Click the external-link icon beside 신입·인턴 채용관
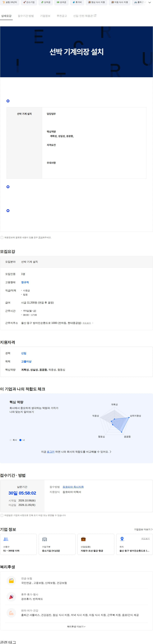Screen dimensions: 153x644 [95, 16]
